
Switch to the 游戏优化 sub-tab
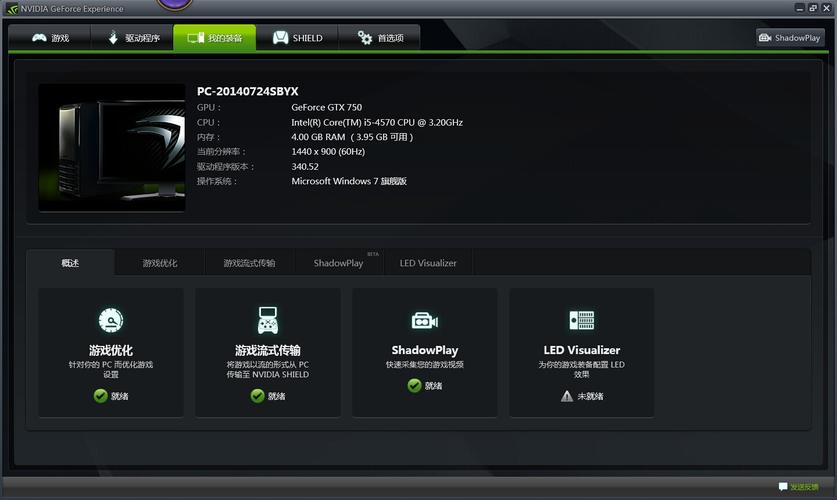coord(160,263)
